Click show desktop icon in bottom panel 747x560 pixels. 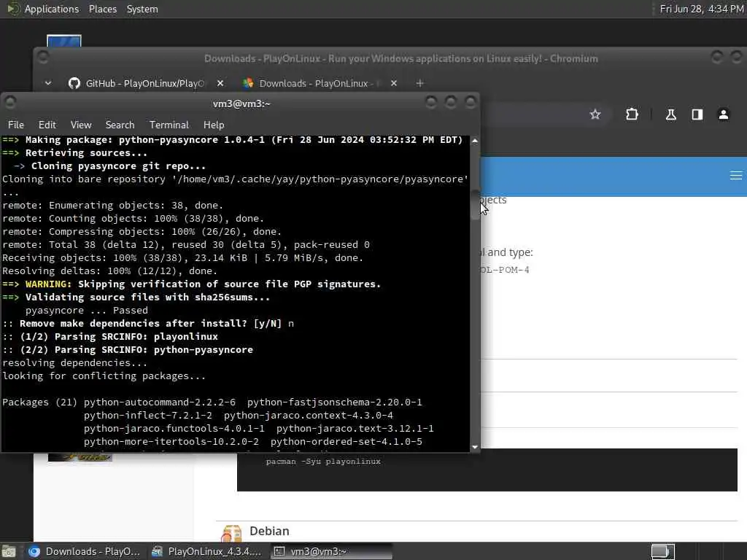point(9,551)
